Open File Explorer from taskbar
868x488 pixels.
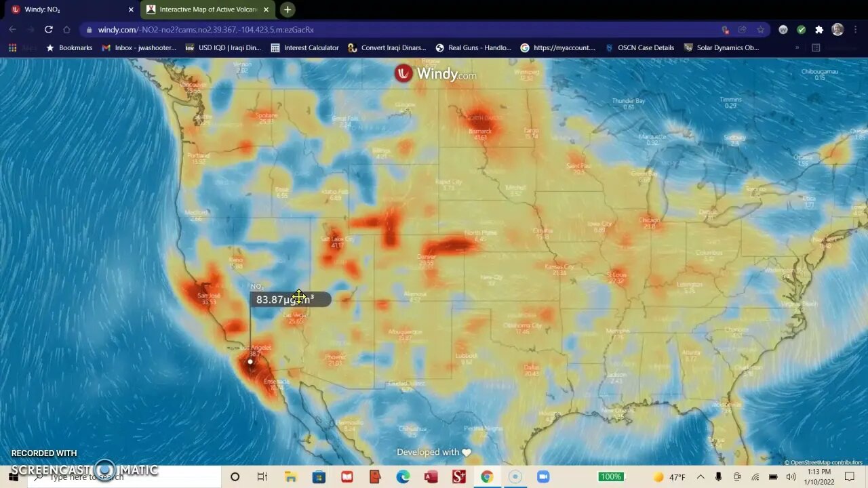point(290,477)
